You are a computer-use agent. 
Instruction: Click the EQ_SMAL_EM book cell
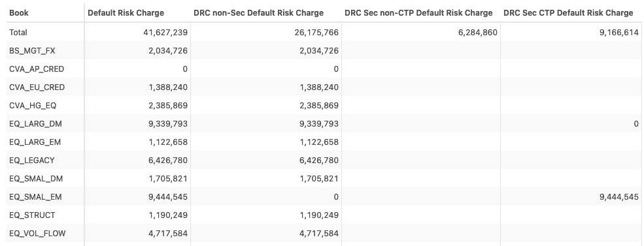pyautogui.click(x=35, y=197)
